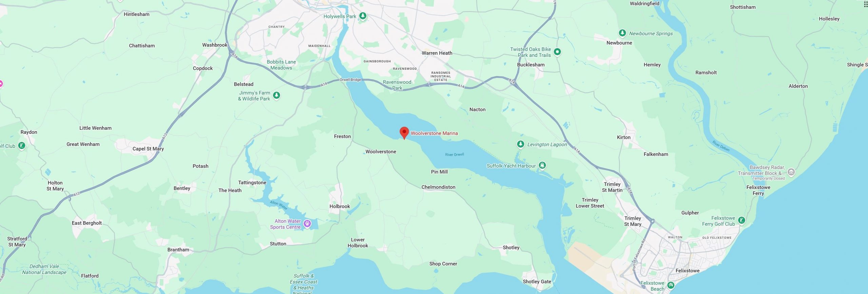
Task: Select the Suffolk Yacht Harbour marker icon
Action: (x=542, y=166)
